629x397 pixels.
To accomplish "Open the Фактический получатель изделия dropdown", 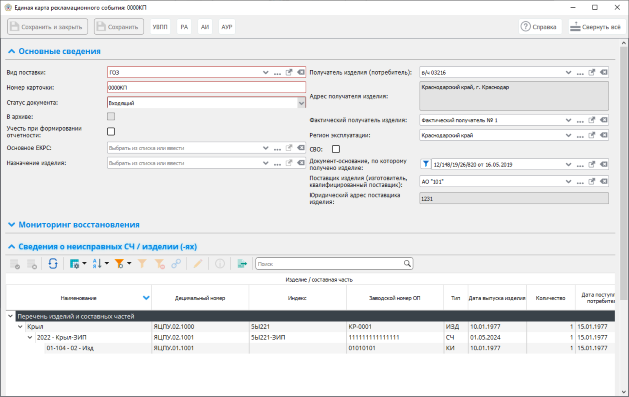I will [x=568, y=120].
